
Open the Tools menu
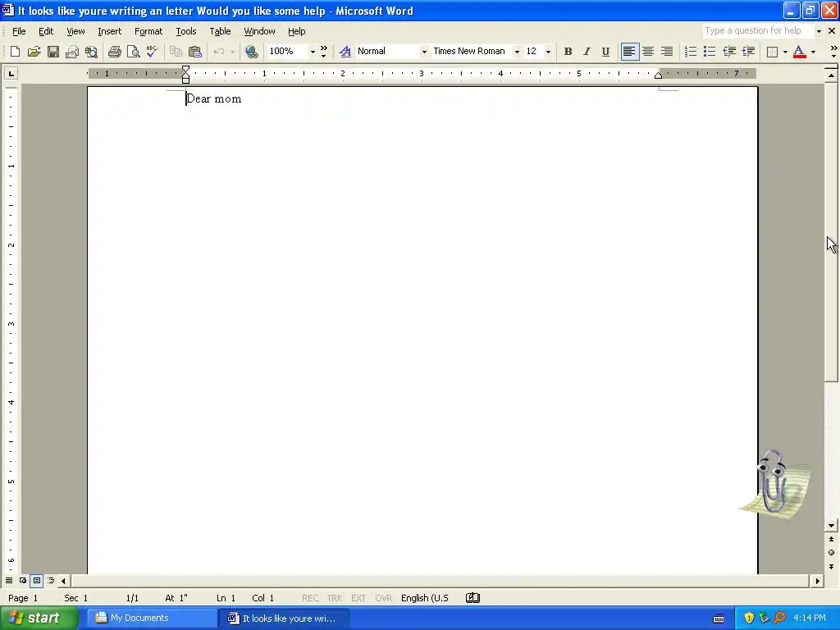point(186,31)
